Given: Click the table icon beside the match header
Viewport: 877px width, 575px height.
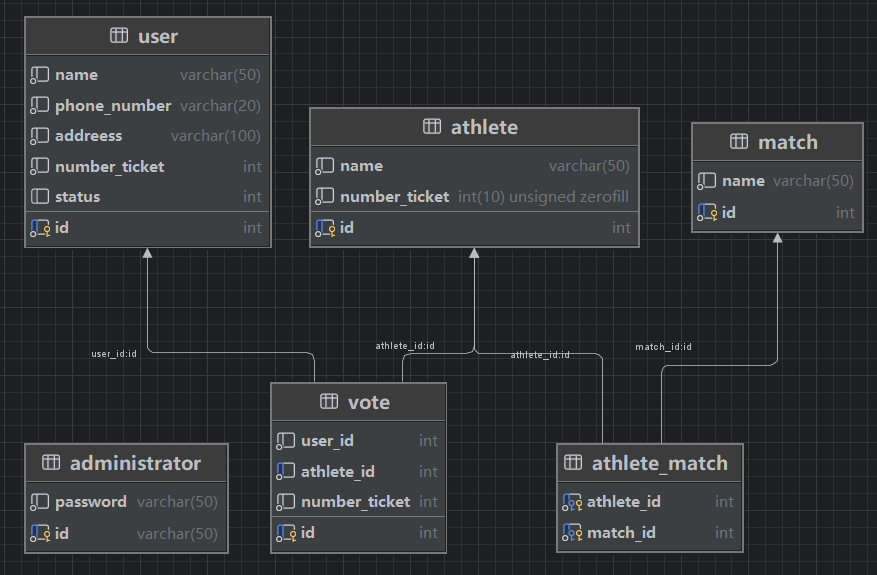Looking at the screenshot, I should 739,142.
